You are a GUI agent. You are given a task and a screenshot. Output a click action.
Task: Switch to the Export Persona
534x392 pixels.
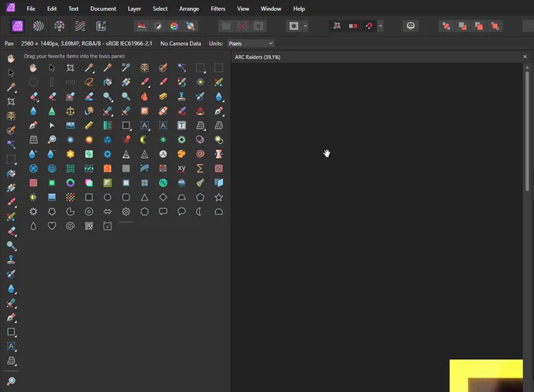(x=101, y=26)
